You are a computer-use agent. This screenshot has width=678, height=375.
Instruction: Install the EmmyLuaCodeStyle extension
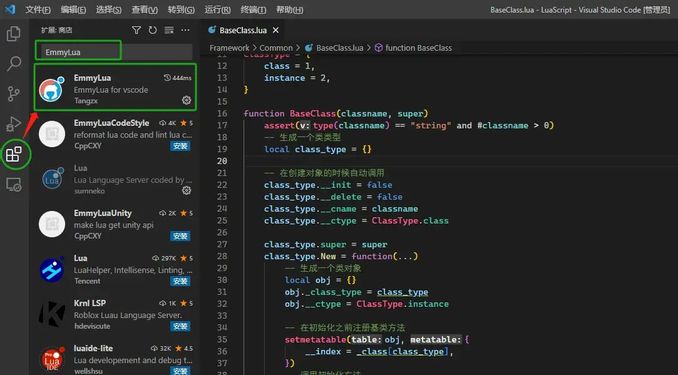[x=180, y=146]
